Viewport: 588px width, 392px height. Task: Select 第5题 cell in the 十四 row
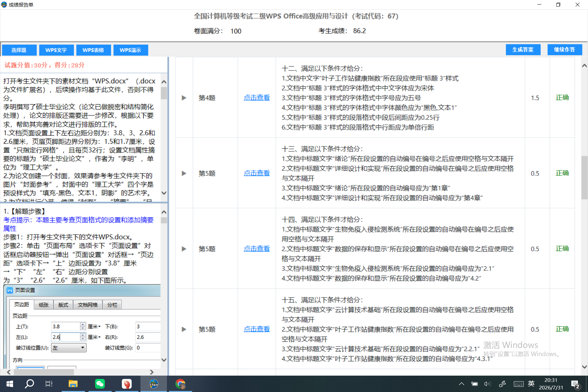coord(215,249)
